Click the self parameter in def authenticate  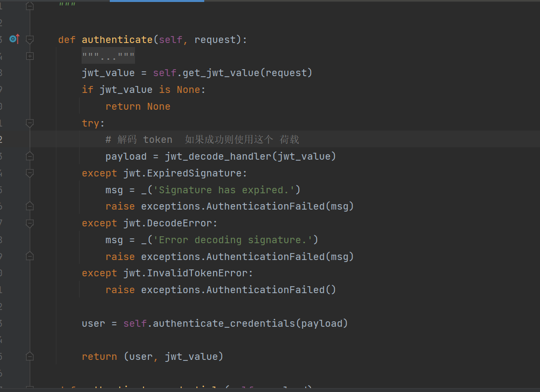[x=171, y=40]
